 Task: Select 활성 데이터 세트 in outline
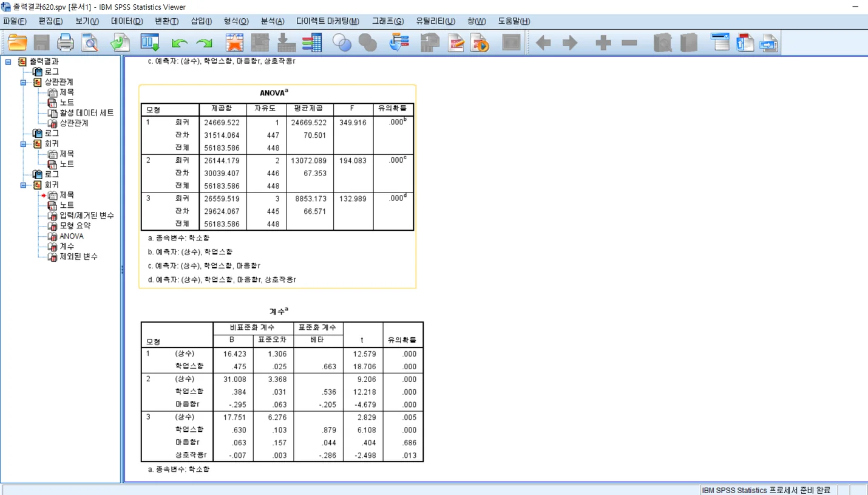point(87,112)
